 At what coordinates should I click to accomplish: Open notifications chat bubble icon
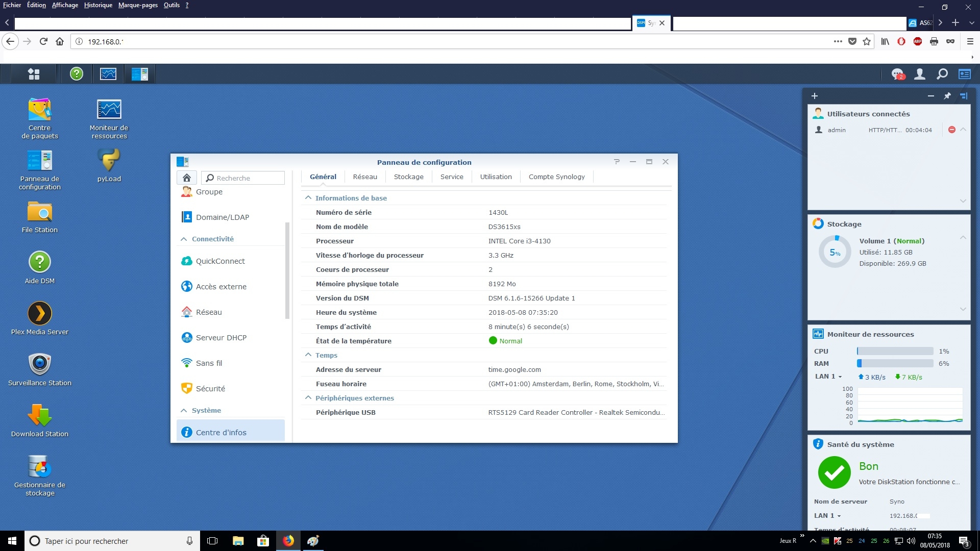click(x=897, y=74)
